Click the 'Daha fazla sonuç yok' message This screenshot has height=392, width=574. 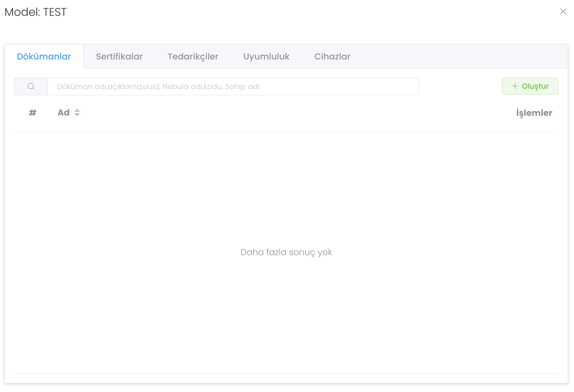point(286,252)
